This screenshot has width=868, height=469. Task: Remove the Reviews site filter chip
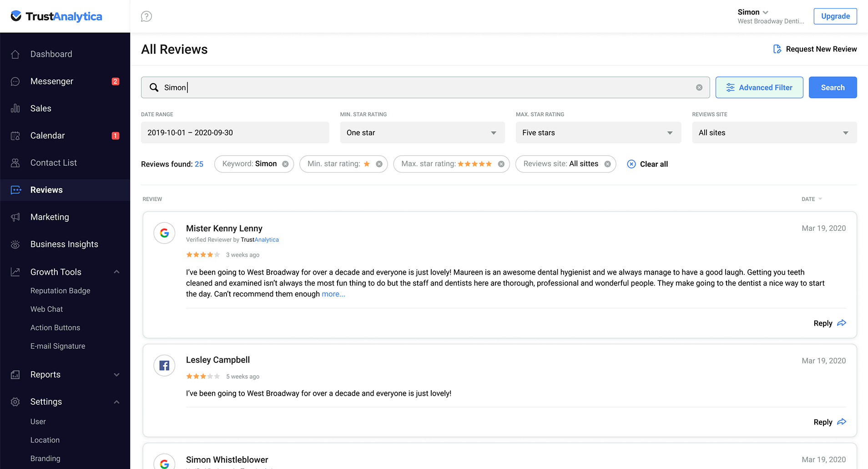pos(607,164)
